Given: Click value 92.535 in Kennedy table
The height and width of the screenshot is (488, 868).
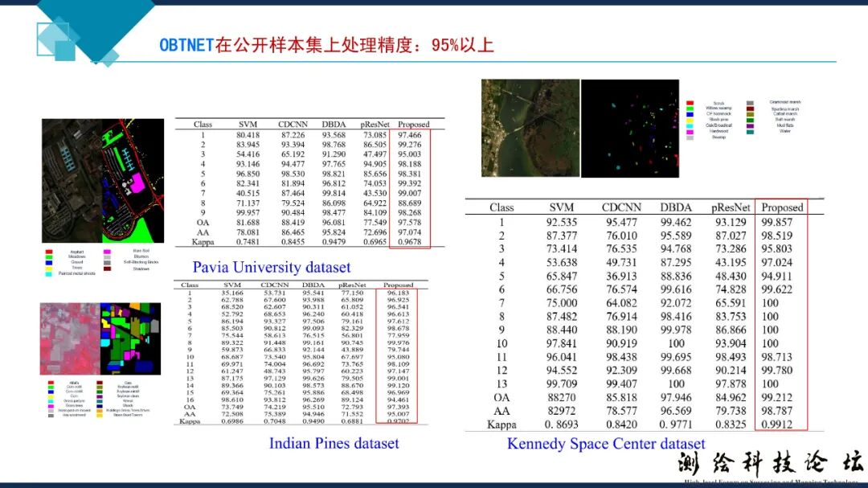Looking at the screenshot, I should pyautogui.click(x=561, y=222).
